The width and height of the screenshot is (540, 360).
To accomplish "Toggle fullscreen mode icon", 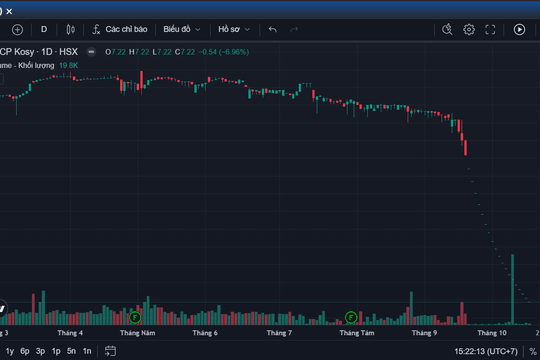I will pos(490,30).
